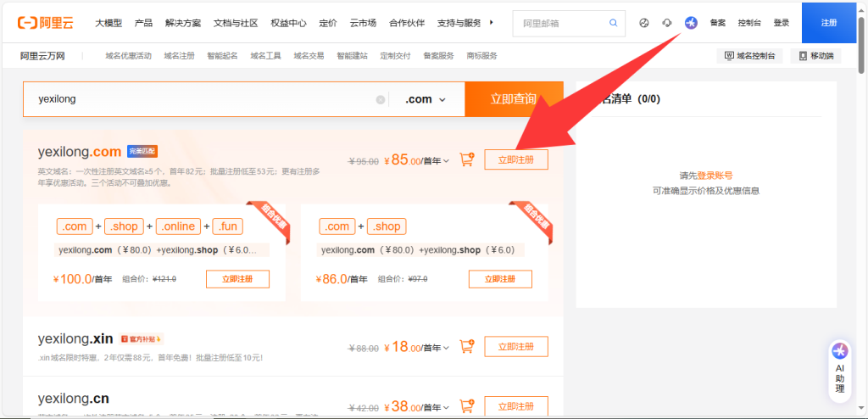This screenshot has width=868, height=419.
Task: Open the customer service headset icon
Action: coord(667,23)
